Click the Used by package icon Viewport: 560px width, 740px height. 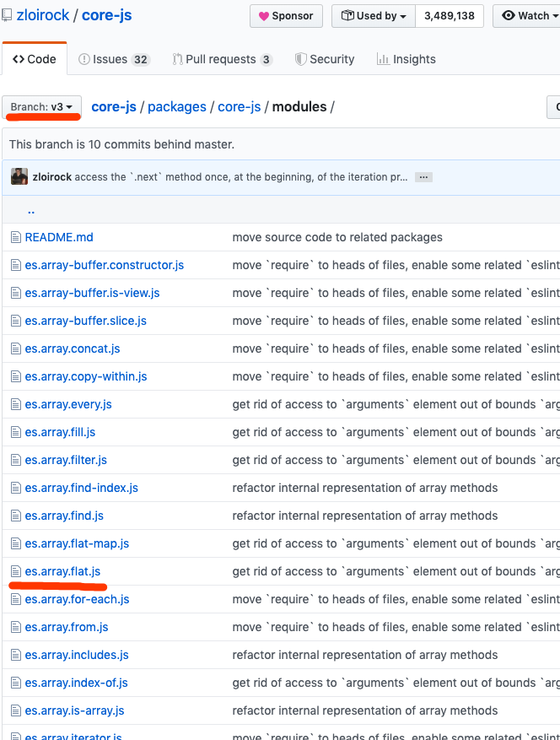(347, 15)
